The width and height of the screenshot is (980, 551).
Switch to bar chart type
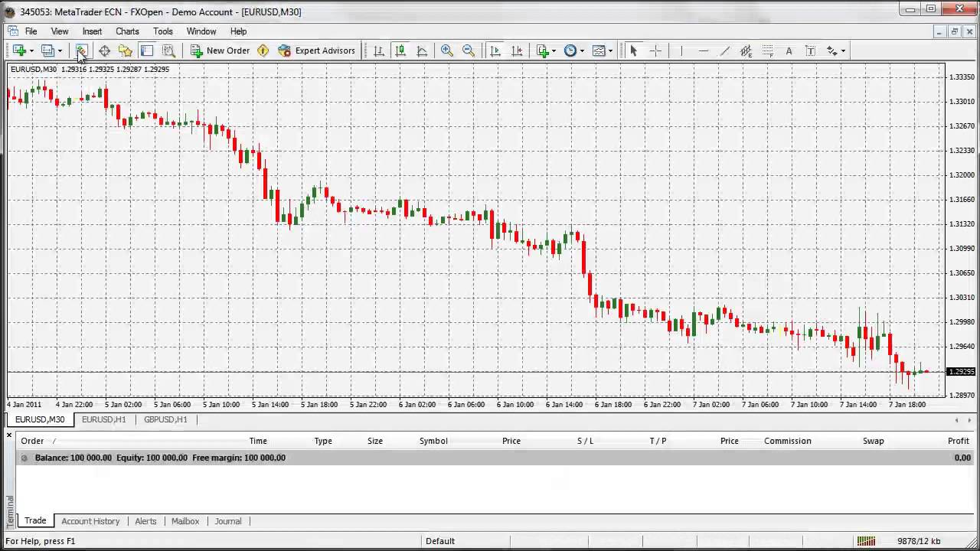click(378, 51)
